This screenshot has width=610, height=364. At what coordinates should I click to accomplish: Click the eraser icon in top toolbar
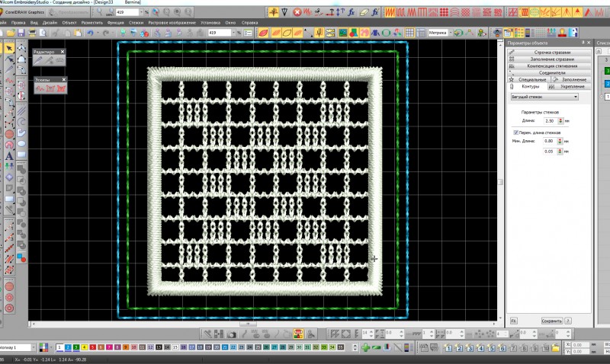click(x=364, y=12)
